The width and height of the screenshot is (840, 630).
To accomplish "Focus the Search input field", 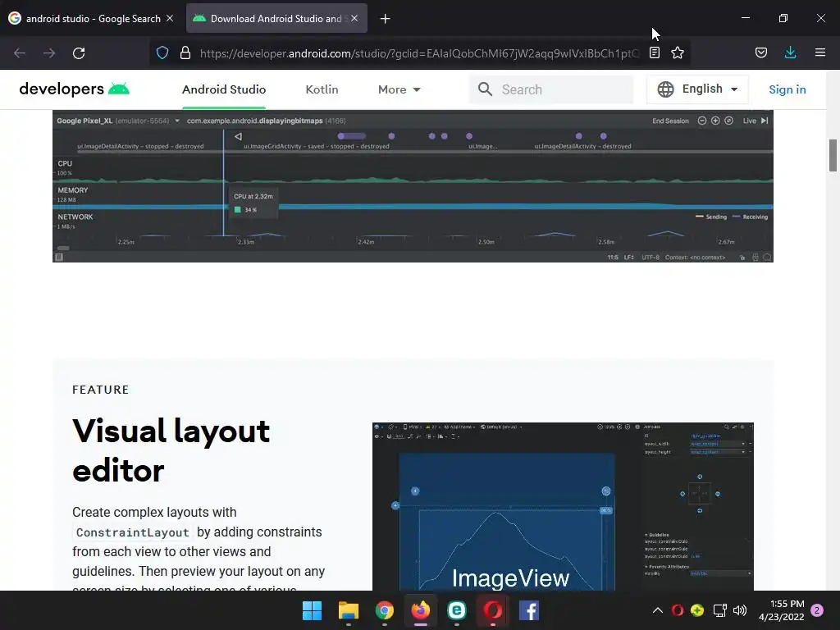I will click(x=552, y=89).
